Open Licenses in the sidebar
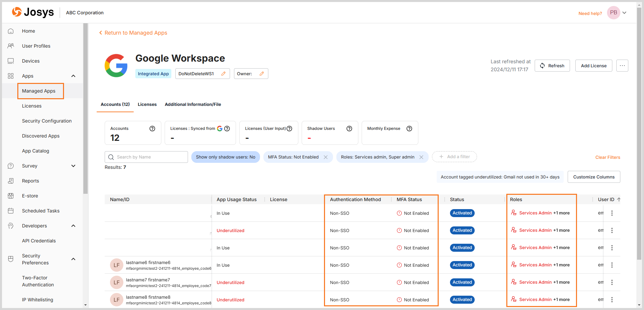644x310 pixels. click(x=32, y=106)
